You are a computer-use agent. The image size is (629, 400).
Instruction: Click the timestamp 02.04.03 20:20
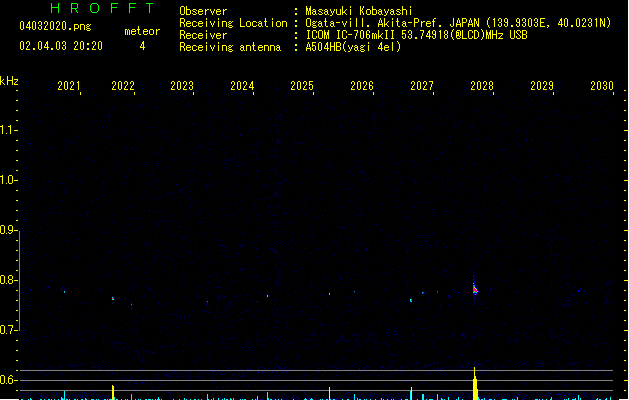(61, 46)
